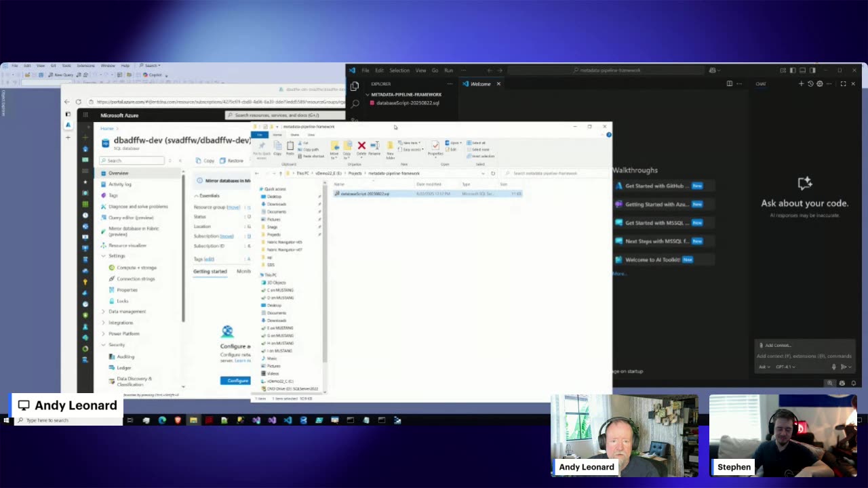Send chat message arrow in VS Code

tap(844, 367)
